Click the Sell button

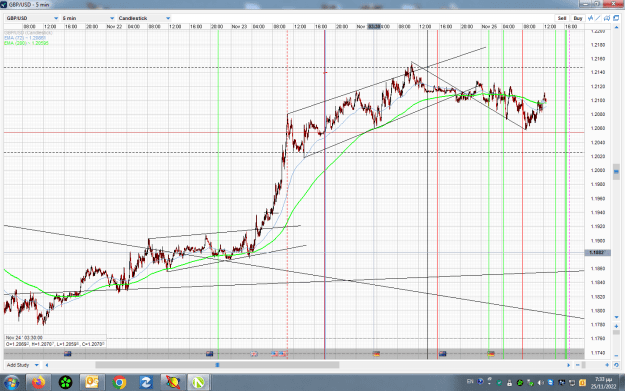click(562, 18)
